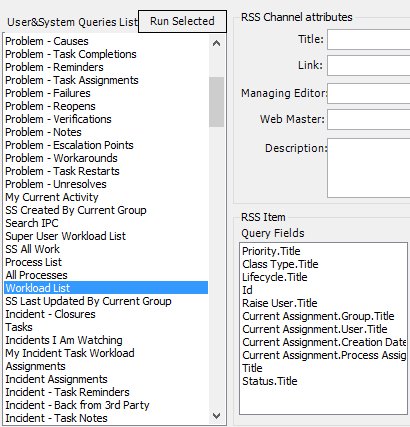Click inside the Description text area
Viewport: 410px width, 427px height.
[369, 168]
